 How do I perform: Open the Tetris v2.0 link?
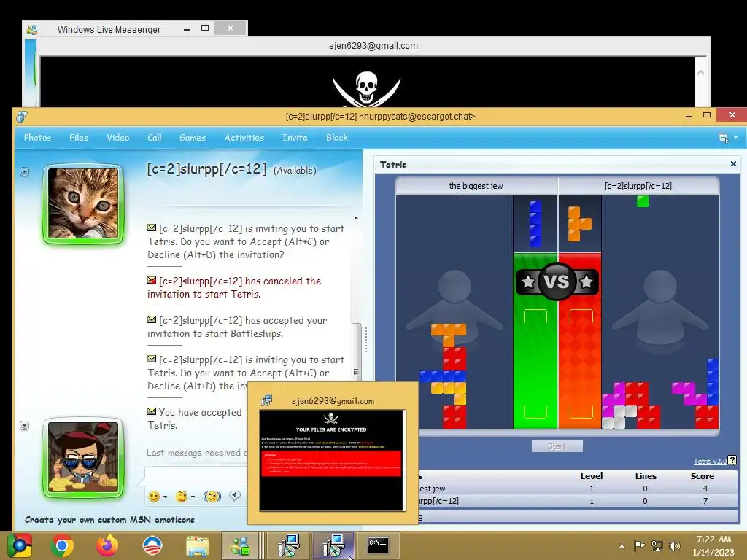coord(709,461)
